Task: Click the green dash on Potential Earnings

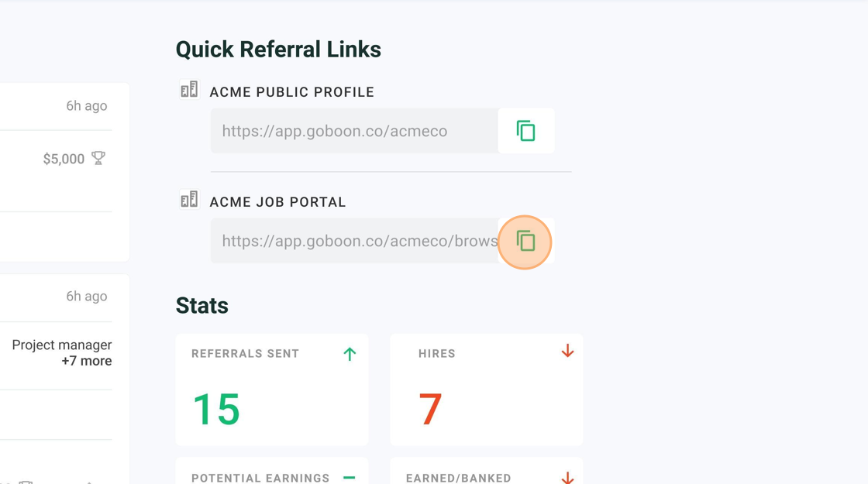Action: 350,477
